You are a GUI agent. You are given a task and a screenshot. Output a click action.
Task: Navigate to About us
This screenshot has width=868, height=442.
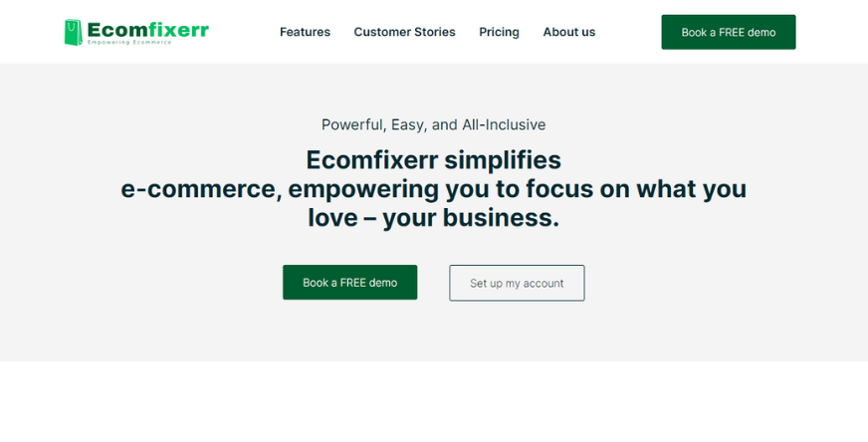569,32
